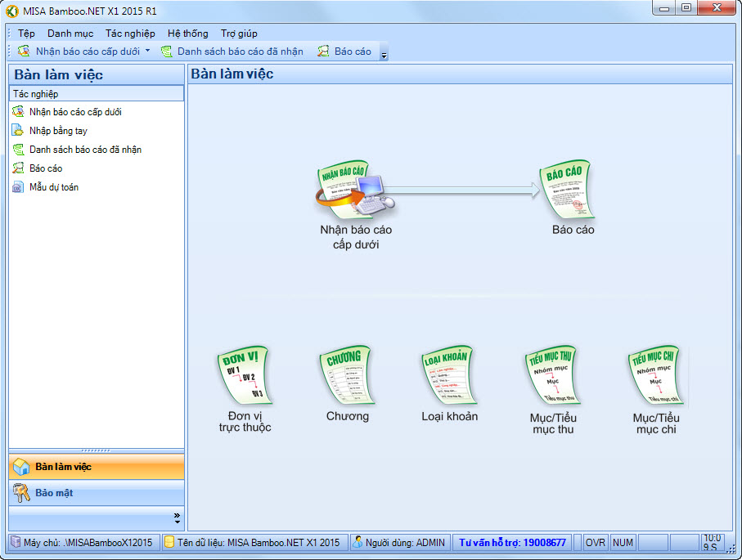Maximize the MISA Bamboo.NET window

coord(686,8)
